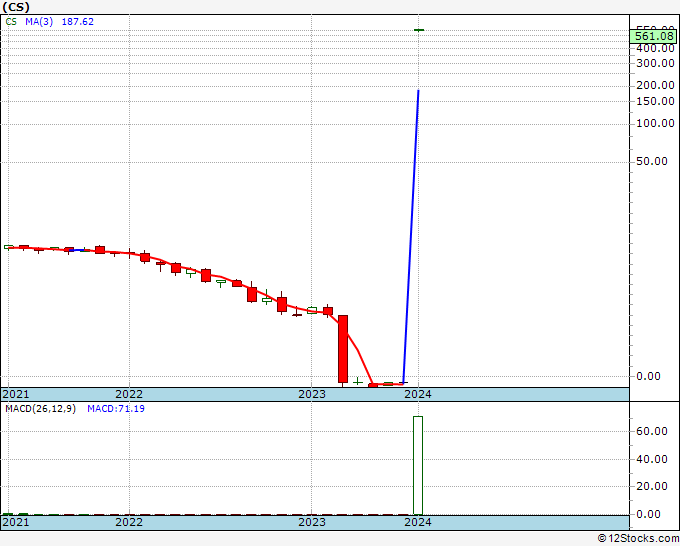Click the 40.00 MACD axis label
This screenshot has width=680, height=546.
tap(652, 459)
